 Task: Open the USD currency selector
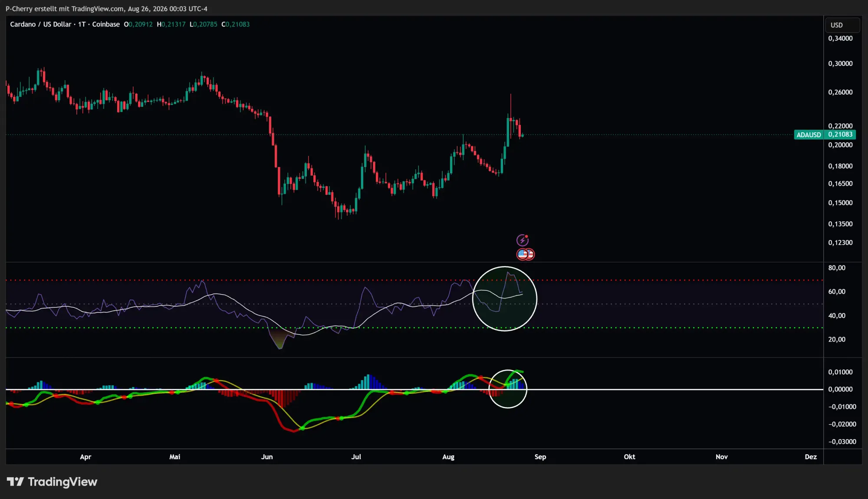(842, 25)
